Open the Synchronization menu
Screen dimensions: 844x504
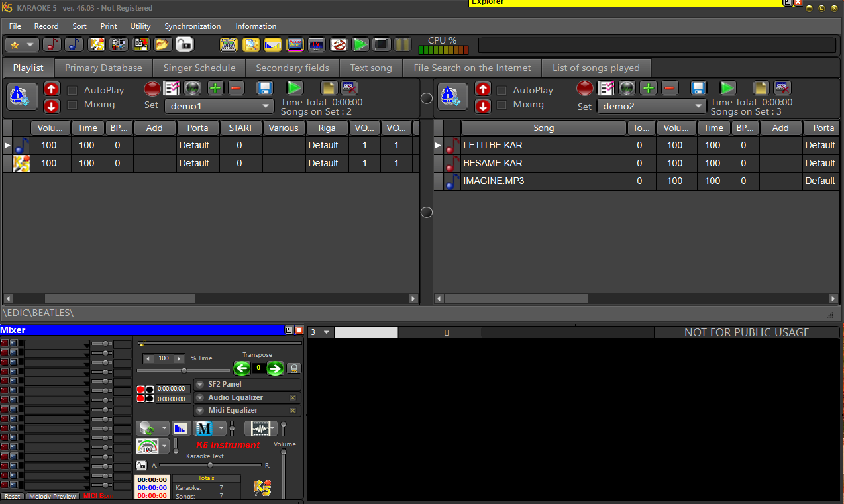click(192, 26)
